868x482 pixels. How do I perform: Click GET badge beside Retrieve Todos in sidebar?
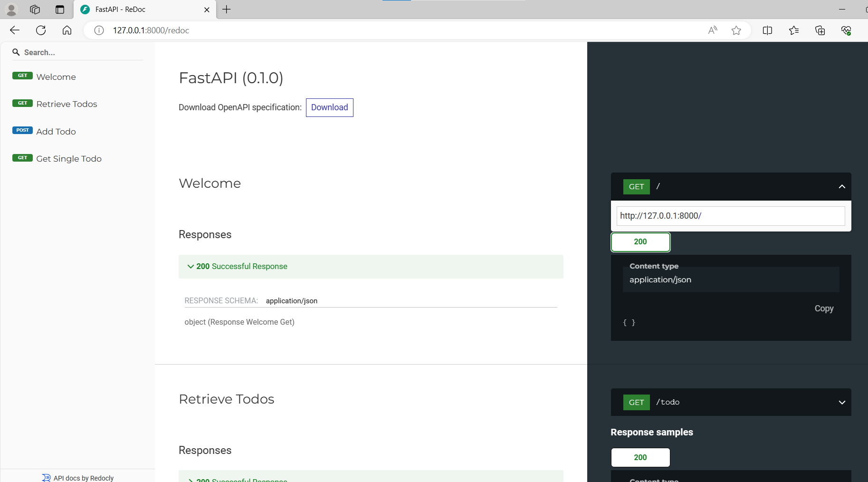tap(22, 103)
